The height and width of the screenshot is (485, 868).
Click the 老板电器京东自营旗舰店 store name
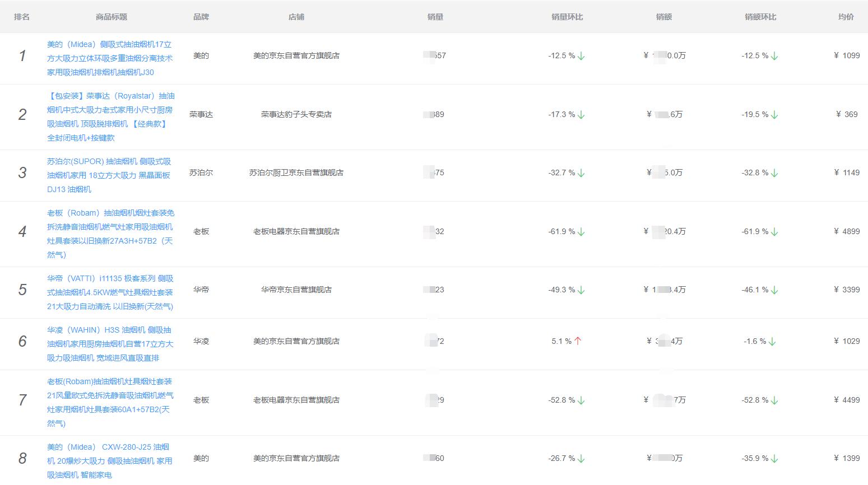click(x=296, y=231)
